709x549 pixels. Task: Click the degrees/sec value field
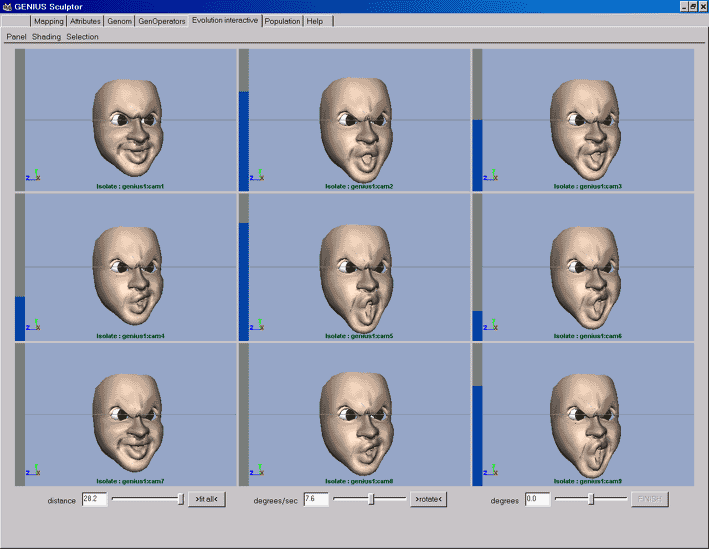tap(316, 499)
